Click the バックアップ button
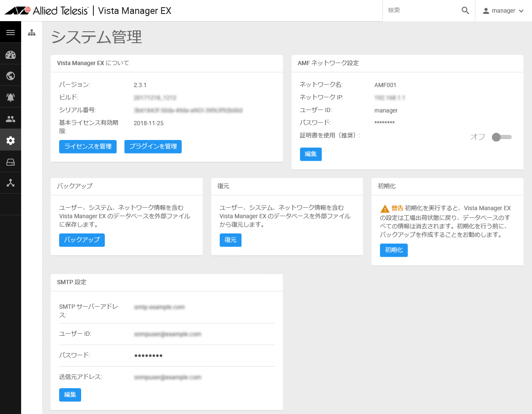Viewport: 532px width, 414px height. pyautogui.click(x=82, y=240)
